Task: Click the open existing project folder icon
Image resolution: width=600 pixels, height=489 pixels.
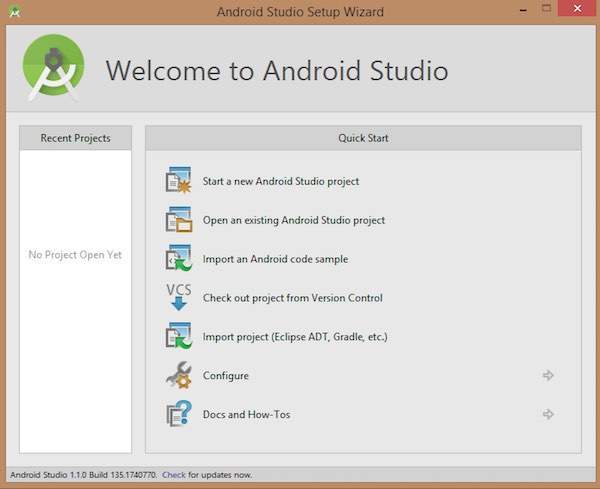Action: [x=178, y=219]
